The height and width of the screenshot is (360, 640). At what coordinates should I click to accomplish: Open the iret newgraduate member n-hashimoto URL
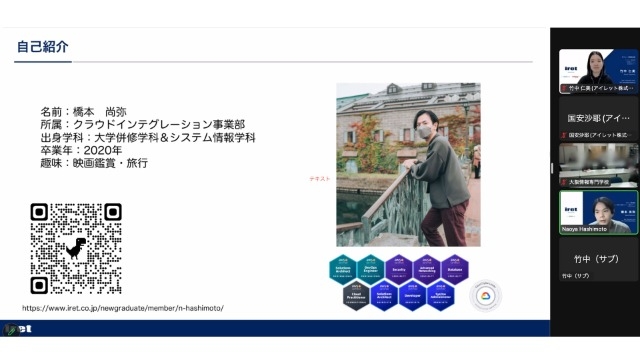[x=123, y=308]
